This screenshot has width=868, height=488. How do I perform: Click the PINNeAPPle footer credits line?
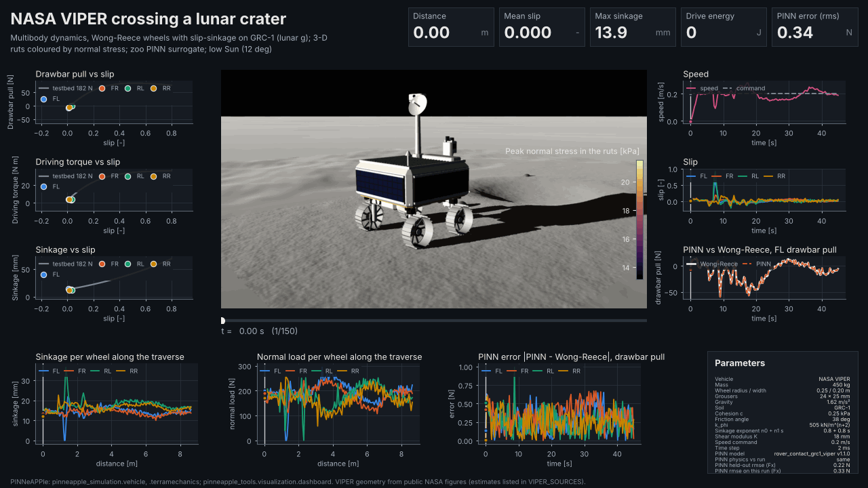pyautogui.click(x=298, y=482)
